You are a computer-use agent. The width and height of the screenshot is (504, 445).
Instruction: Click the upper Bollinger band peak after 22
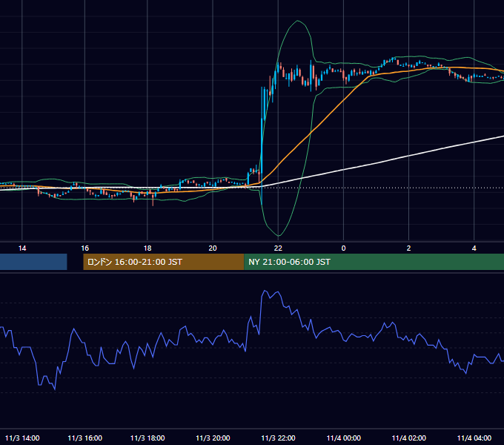[298, 21]
